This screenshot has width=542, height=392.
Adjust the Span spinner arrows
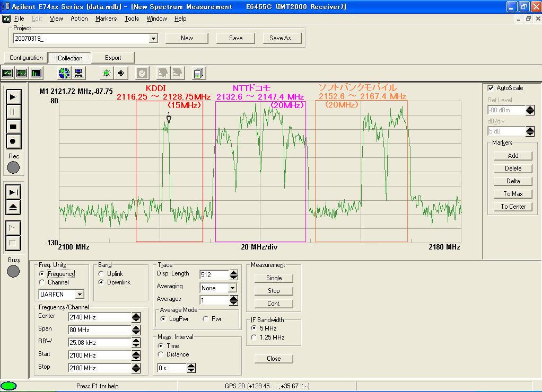[x=136, y=330]
